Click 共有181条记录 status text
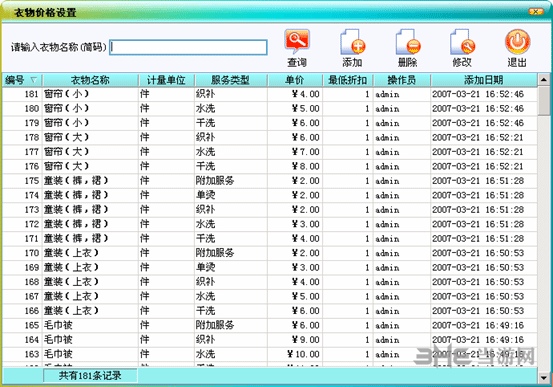The height and width of the screenshot is (387, 553). (90, 376)
